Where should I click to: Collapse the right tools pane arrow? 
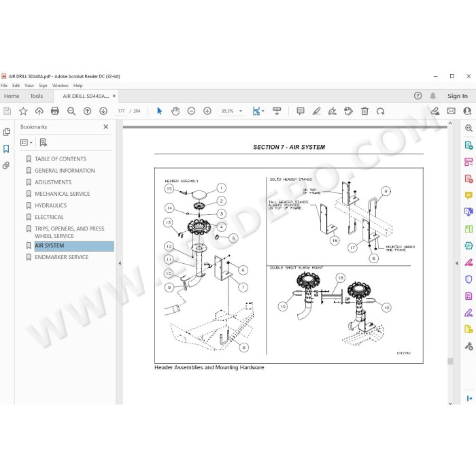click(x=456, y=263)
